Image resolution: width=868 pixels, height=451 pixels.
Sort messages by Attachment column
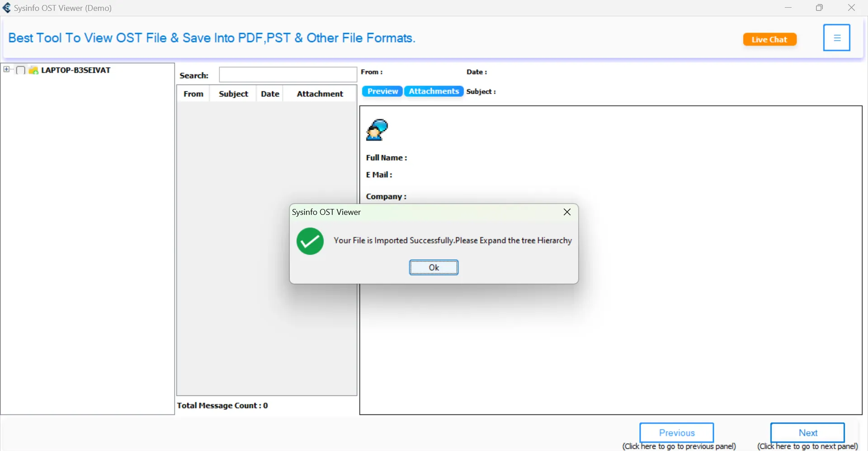point(320,94)
